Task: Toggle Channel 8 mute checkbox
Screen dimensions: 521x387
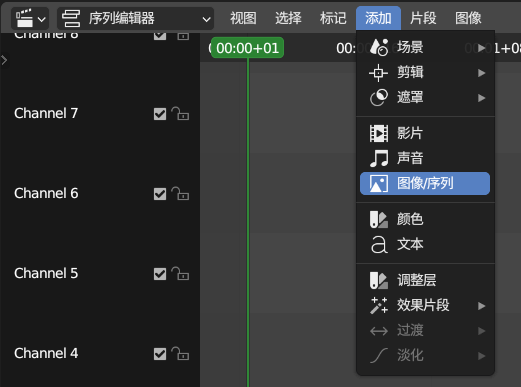Action: pos(160,35)
